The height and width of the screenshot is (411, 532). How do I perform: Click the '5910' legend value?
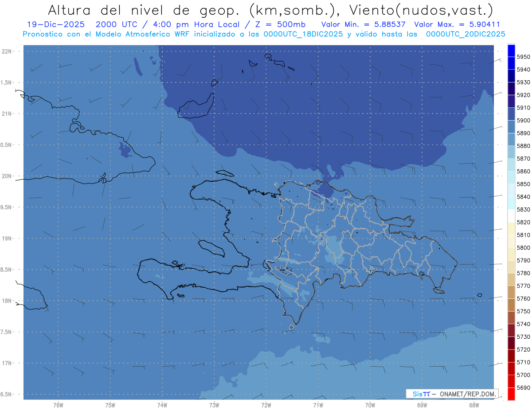(523, 108)
